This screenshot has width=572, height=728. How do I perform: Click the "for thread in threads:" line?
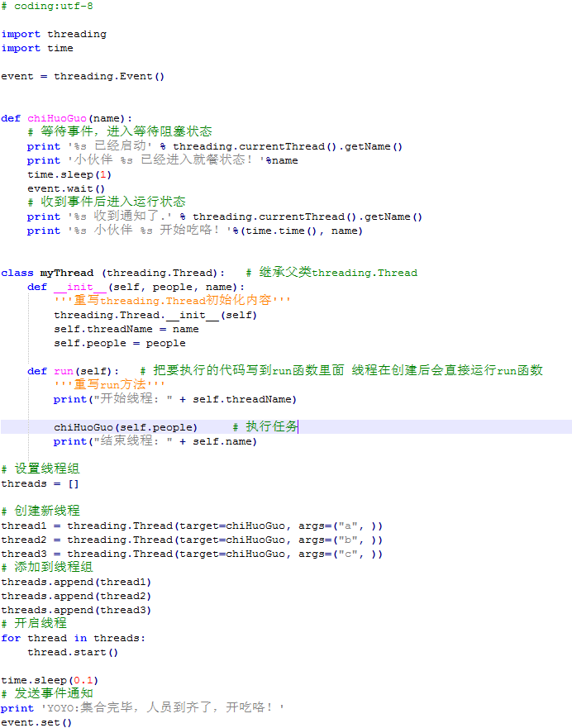(73, 638)
